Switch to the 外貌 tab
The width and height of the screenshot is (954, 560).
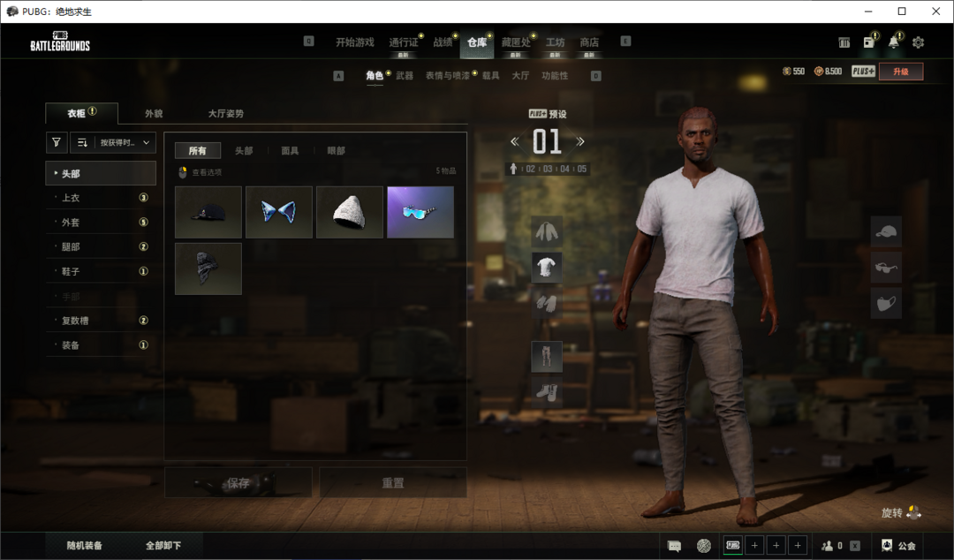[154, 114]
